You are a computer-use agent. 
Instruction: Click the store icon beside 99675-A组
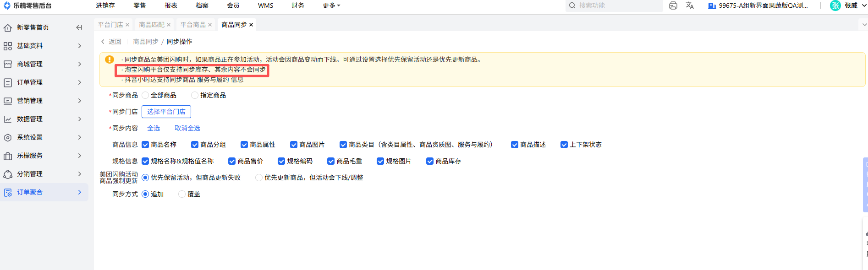coord(712,6)
